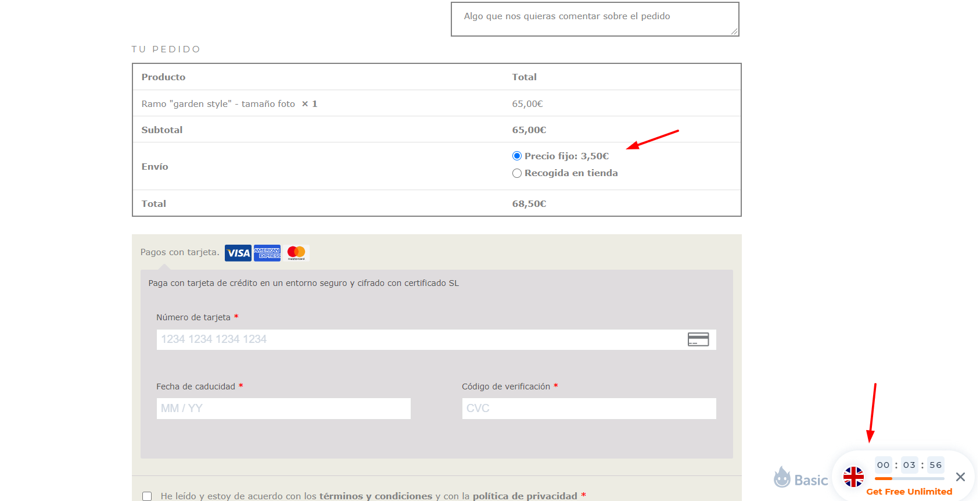Open the política de privacidad link
Viewport: 980px width, 501px height.
pyautogui.click(x=525, y=496)
